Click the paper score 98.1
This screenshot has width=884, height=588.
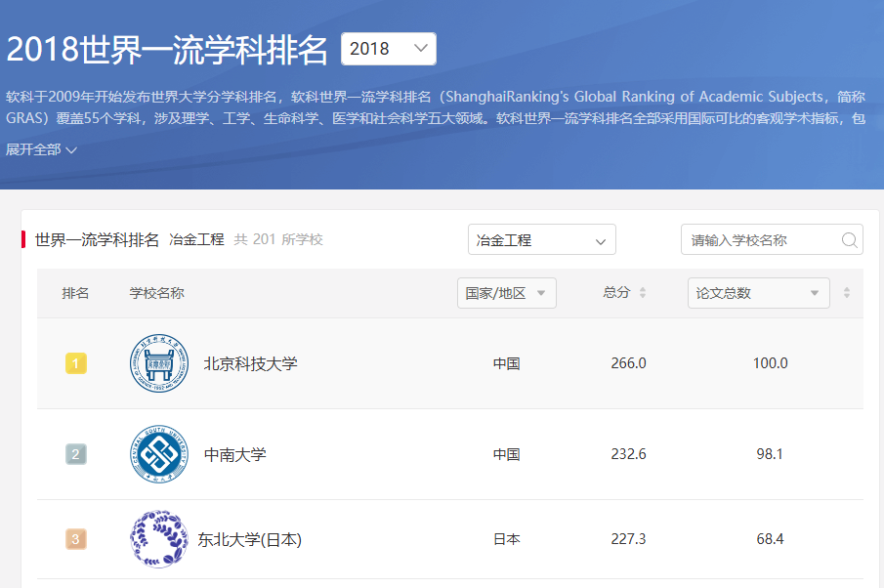pyautogui.click(x=770, y=454)
